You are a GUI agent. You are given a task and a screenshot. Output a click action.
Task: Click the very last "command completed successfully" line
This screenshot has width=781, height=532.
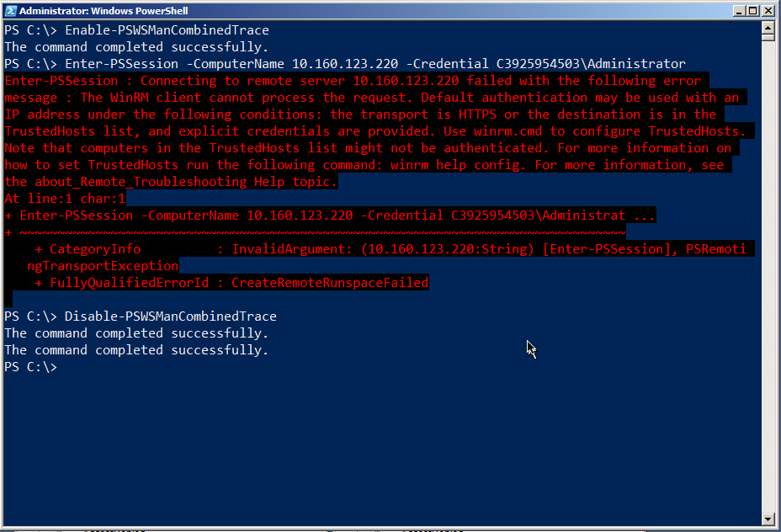pos(136,350)
